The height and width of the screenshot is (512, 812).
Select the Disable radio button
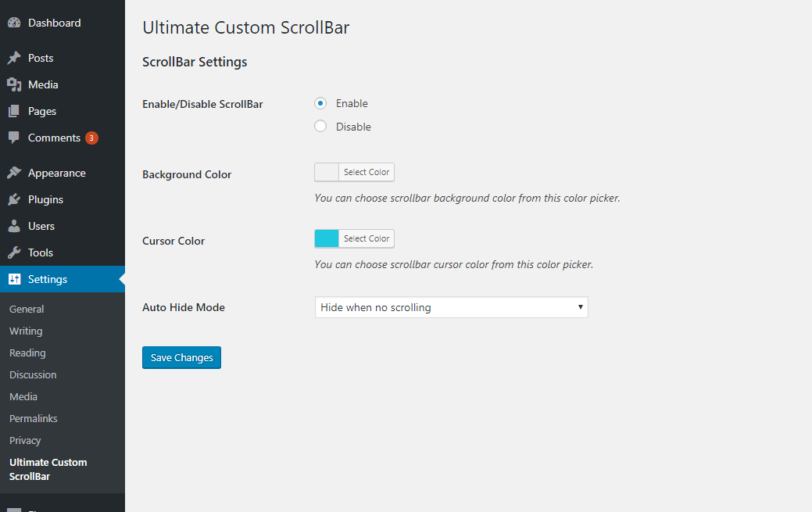click(x=320, y=127)
